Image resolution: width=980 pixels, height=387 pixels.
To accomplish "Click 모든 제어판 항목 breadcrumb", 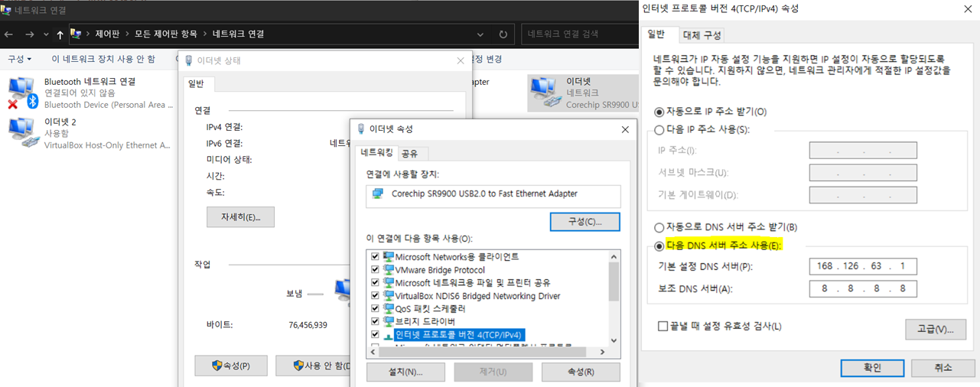I will pos(166,34).
